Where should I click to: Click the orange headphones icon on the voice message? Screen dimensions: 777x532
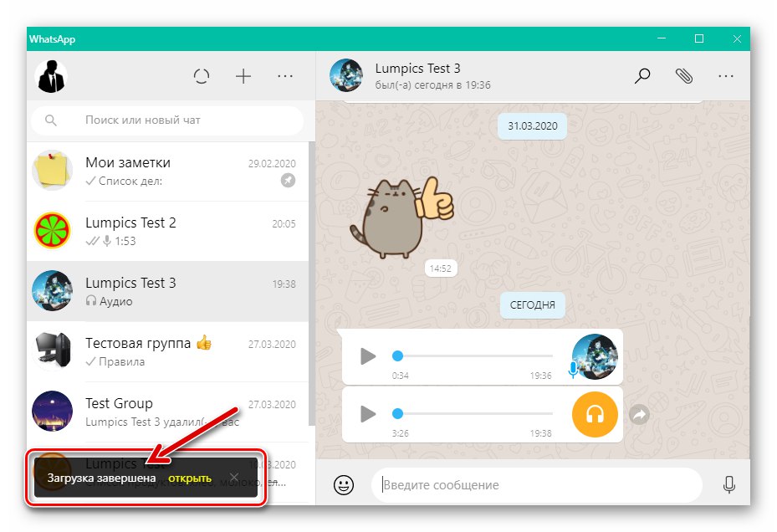pos(595,414)
